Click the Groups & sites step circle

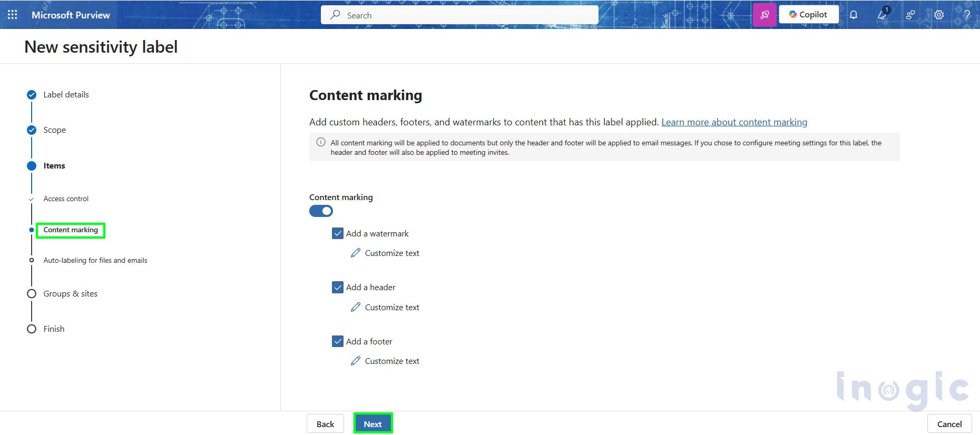(32, 294)
